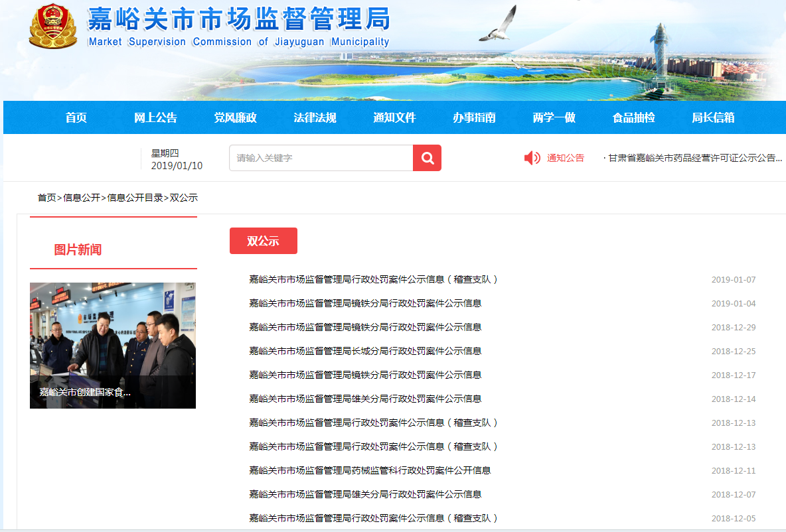Select 法律法规 in the navigation bar
This screenshot has height=532, width=786.
point(315,117)
